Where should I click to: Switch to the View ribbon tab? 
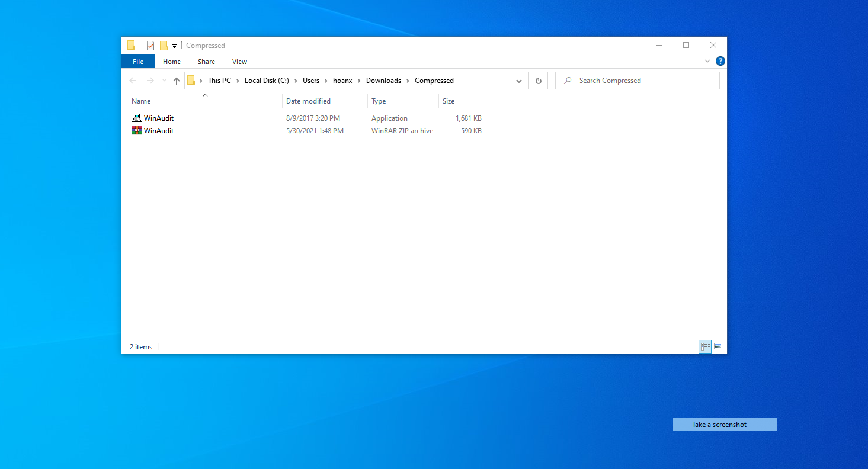click(240, 62)
